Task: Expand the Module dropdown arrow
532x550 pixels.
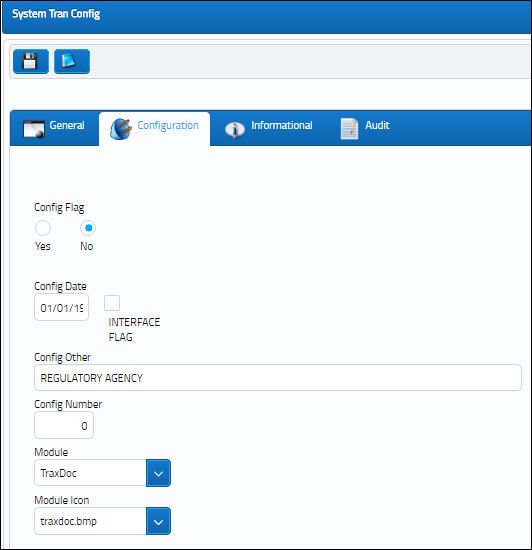Action: click(159, 473)
